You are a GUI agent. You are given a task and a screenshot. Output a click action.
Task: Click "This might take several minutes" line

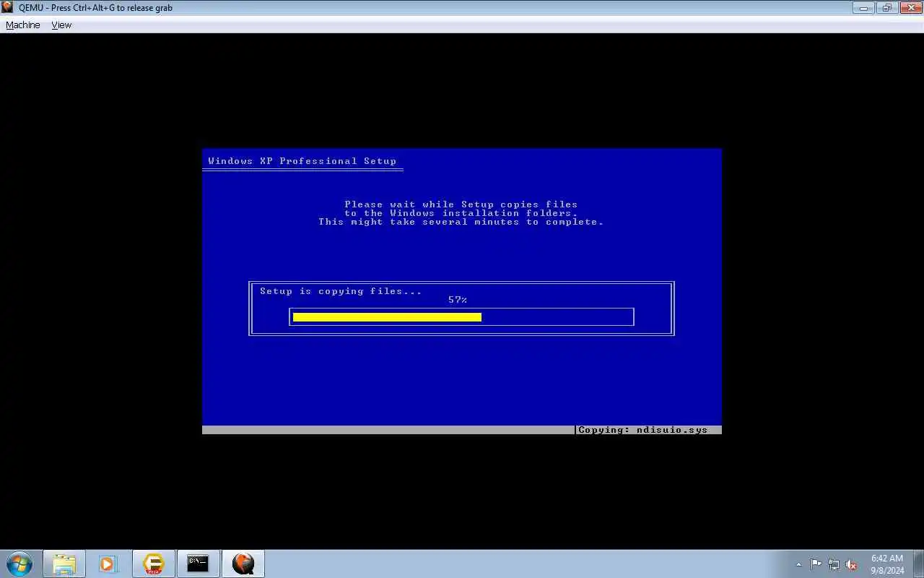[461, 222]
